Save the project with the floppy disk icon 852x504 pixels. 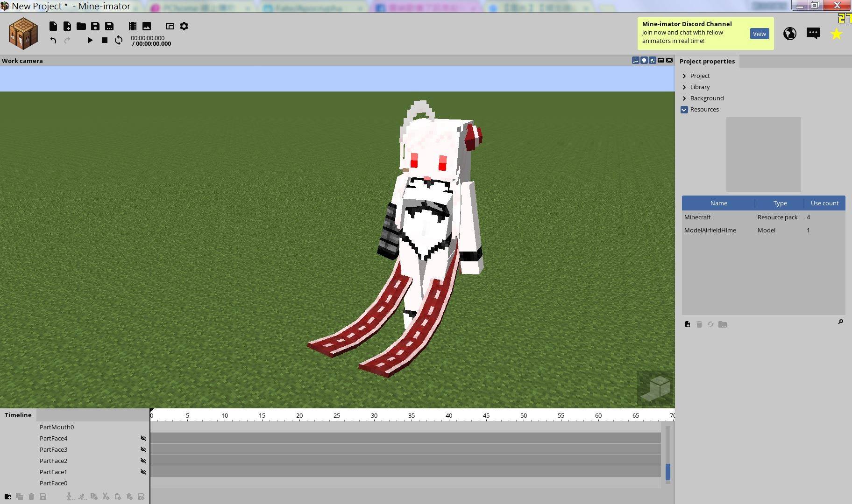(95, 26)
